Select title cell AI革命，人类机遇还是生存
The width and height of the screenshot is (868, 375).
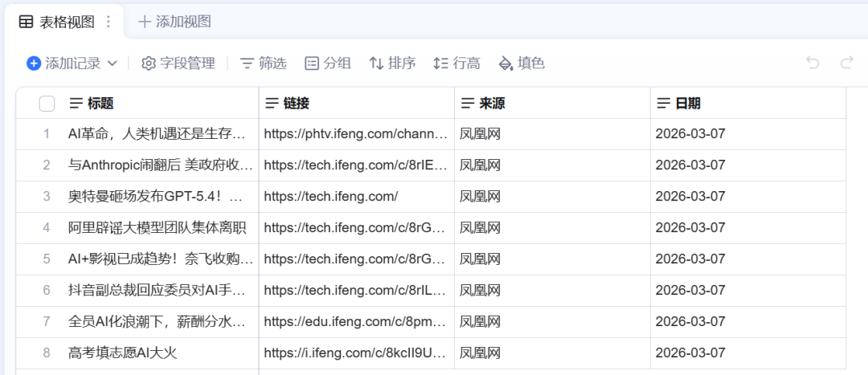(161, 134)
